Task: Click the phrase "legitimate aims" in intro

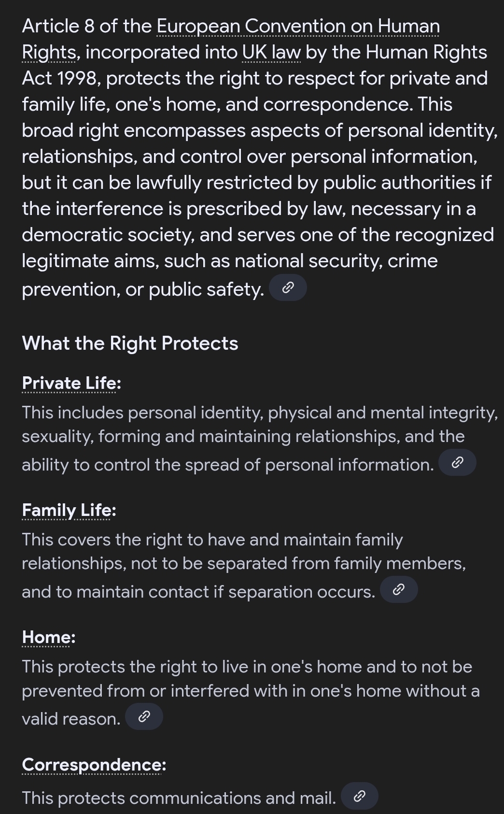Action: [x=90, y=261]
